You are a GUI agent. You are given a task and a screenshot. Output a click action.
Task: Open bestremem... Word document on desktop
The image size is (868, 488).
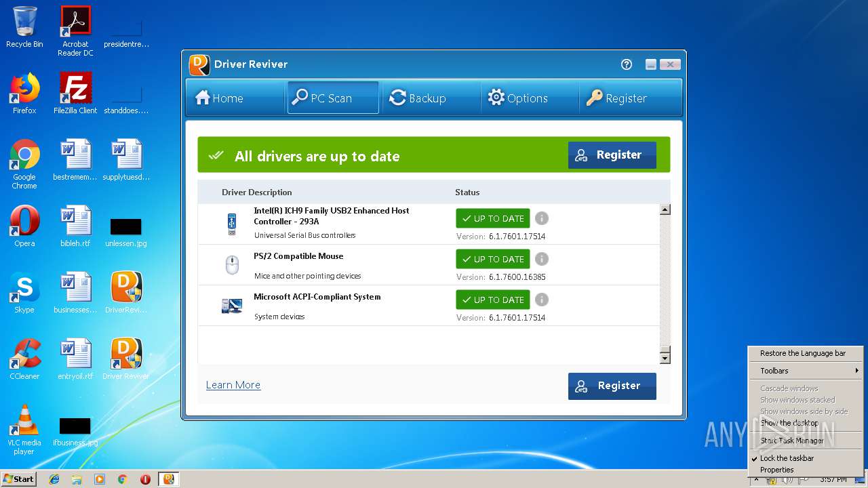(x=75, y=160)
